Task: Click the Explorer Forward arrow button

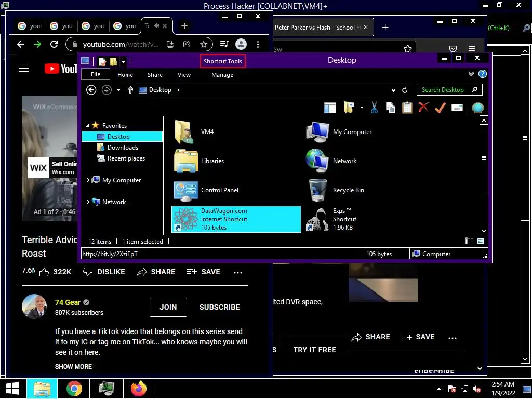Action: (x=107, y=90)
